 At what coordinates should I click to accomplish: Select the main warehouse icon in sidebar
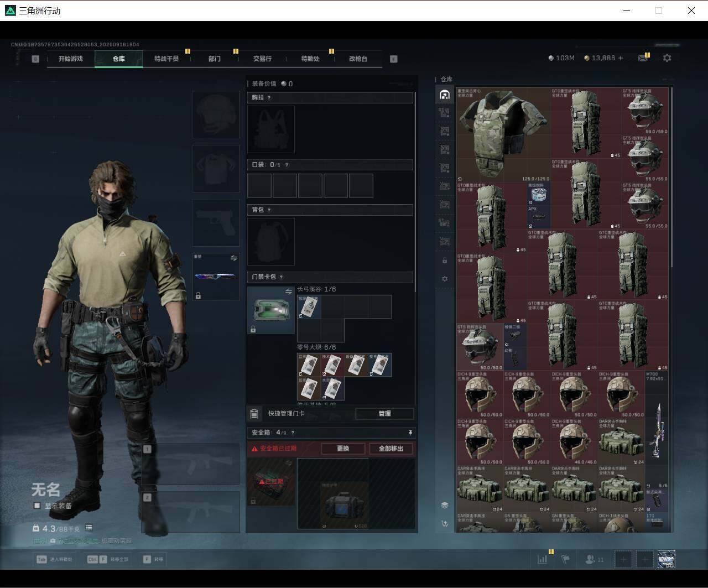[444, 95]
